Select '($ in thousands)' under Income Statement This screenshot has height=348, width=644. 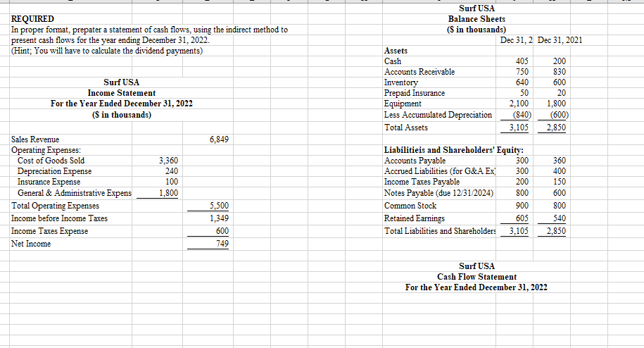pyautogui.click(x=122, y=115)
